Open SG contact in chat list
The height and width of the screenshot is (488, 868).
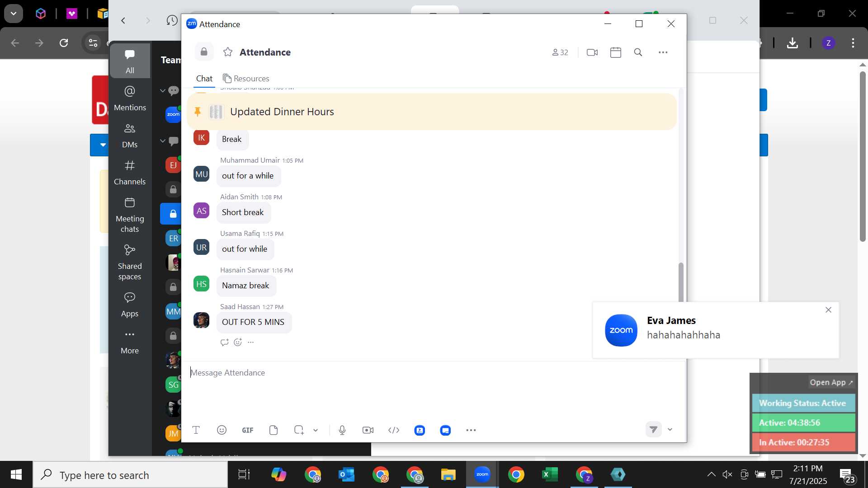(173, 385)
